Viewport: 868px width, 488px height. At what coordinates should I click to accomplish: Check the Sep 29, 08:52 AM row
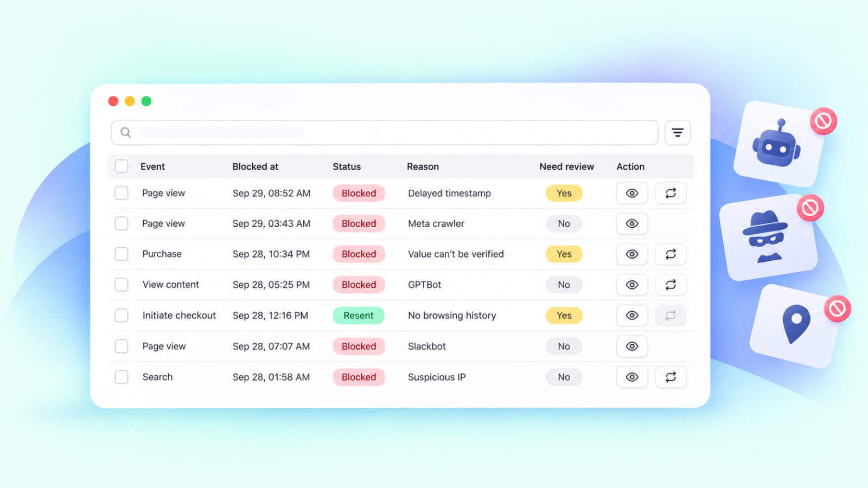coord(122,193)
